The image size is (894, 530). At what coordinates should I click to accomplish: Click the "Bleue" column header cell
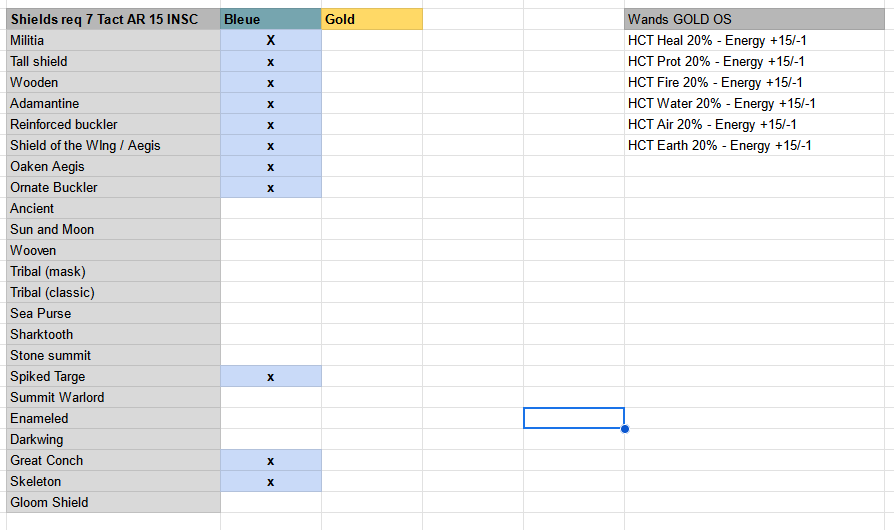(x=270, y=19)
